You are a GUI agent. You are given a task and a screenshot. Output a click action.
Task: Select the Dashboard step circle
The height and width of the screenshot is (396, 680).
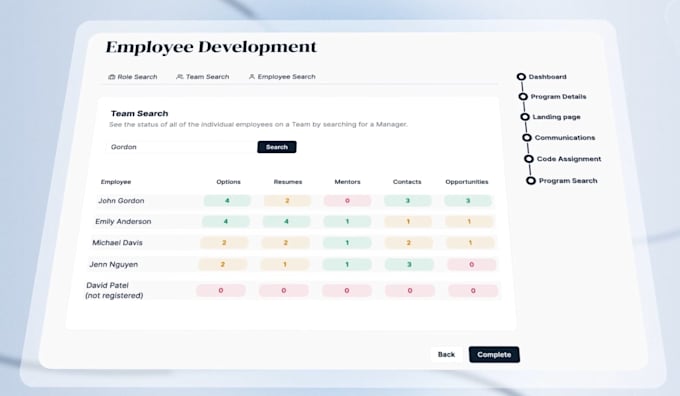(x=521, y=77)
